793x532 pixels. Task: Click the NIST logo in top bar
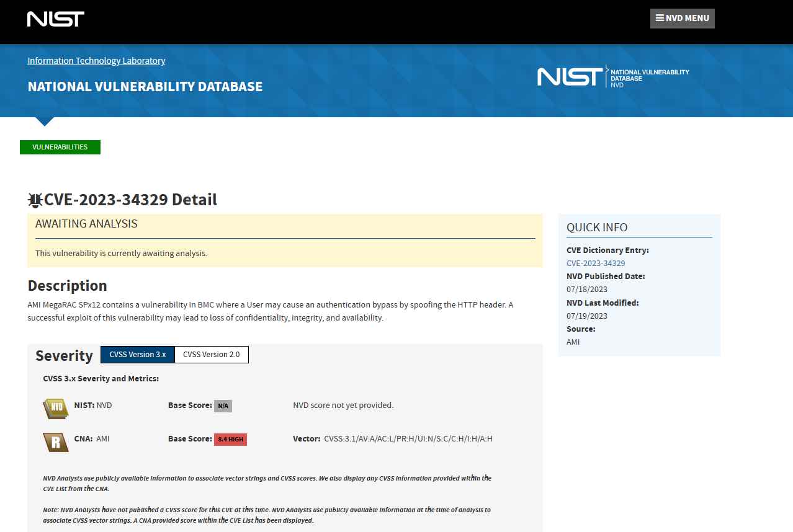point(56,19)
